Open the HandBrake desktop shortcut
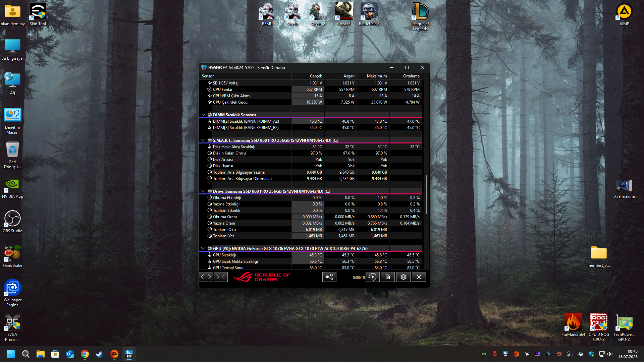The height and width of the screenshot is (362, 644). coord(12,256)
